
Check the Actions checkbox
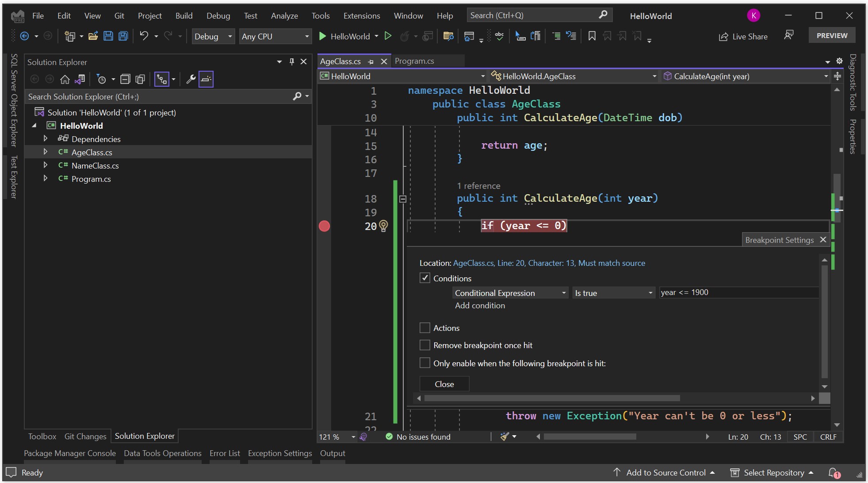[x=425, y=327]
